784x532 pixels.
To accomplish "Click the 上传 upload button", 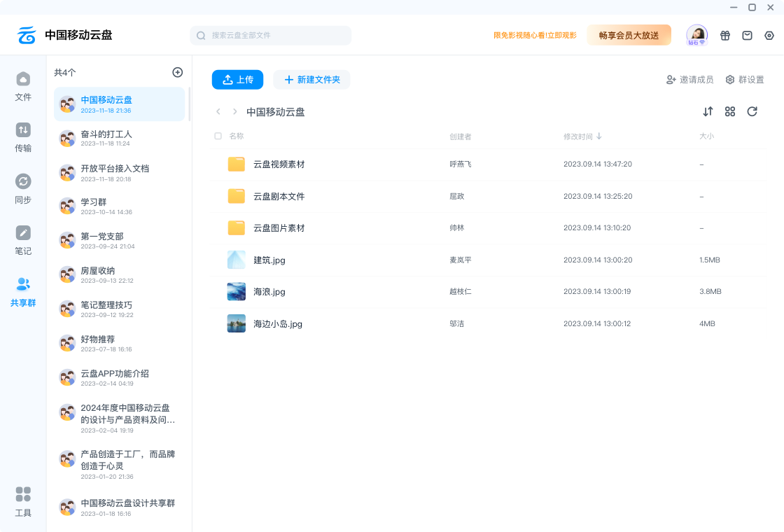I will tap(237, 80).
